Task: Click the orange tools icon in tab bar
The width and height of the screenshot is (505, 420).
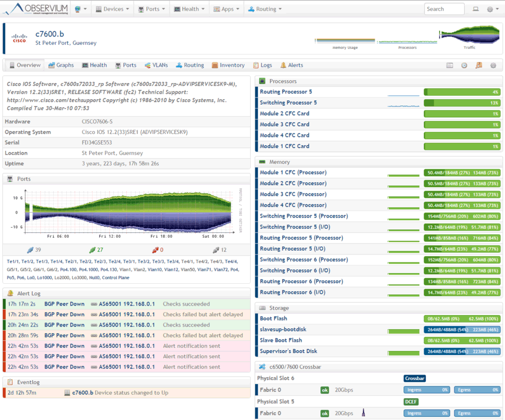Action: point(479,66)
